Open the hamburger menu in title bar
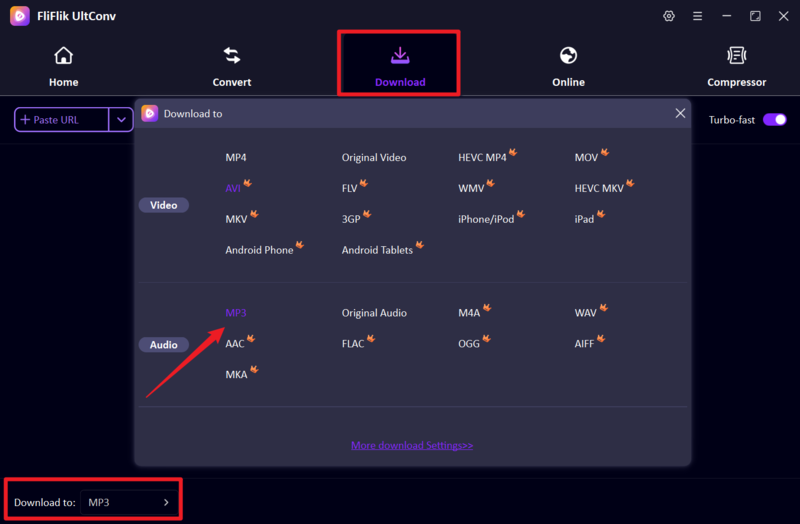Image resolution: width=800 pixels, height=524 pixels. (697, 16)
